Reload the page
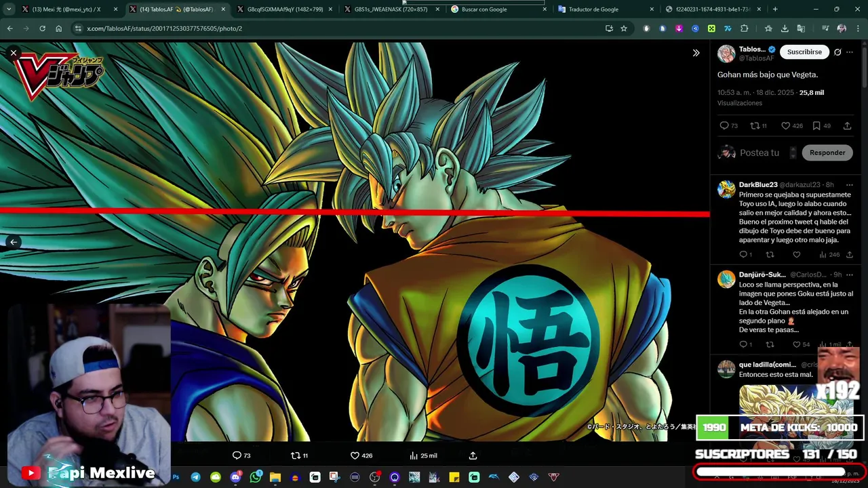868x488 pixels. [42, 28]
